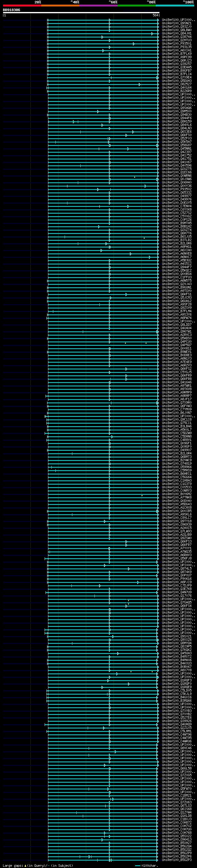
Task: Open the UniRef100_Q41646 entry
Action: pos(177,382)
